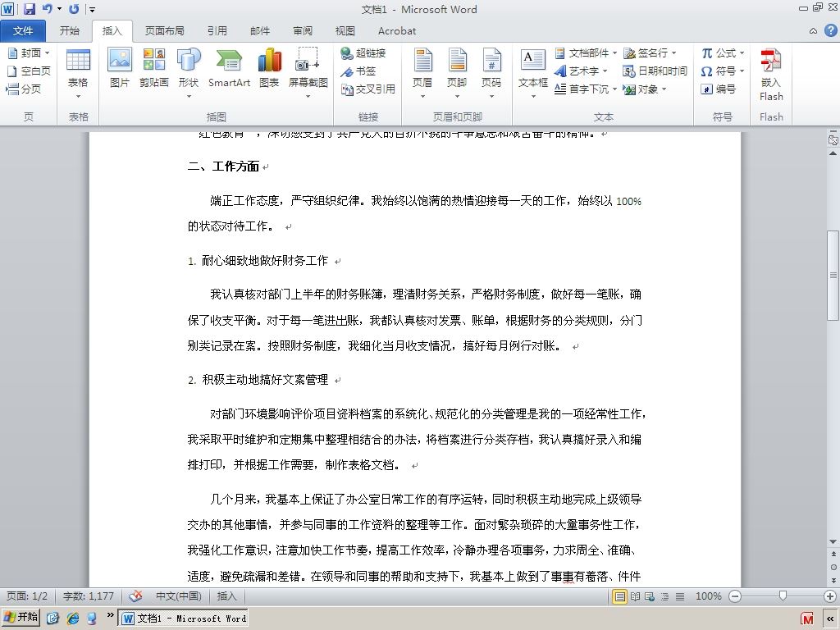This screenshot has height=630, width=840.
Task: Open the 形状 shapes gallery
Action: (x=189, y=74)
